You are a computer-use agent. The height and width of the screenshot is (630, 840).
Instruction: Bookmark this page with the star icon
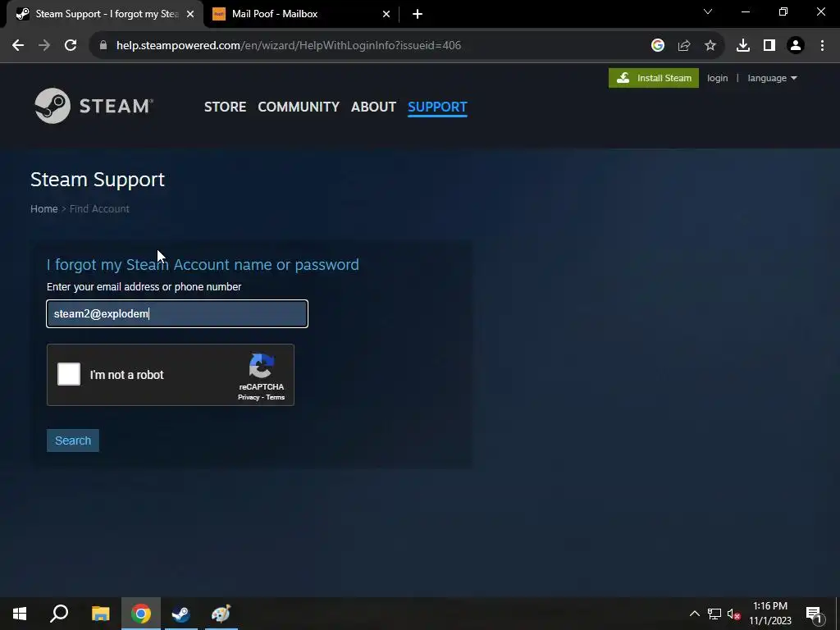pyautogui.click(x=710, y=46)
